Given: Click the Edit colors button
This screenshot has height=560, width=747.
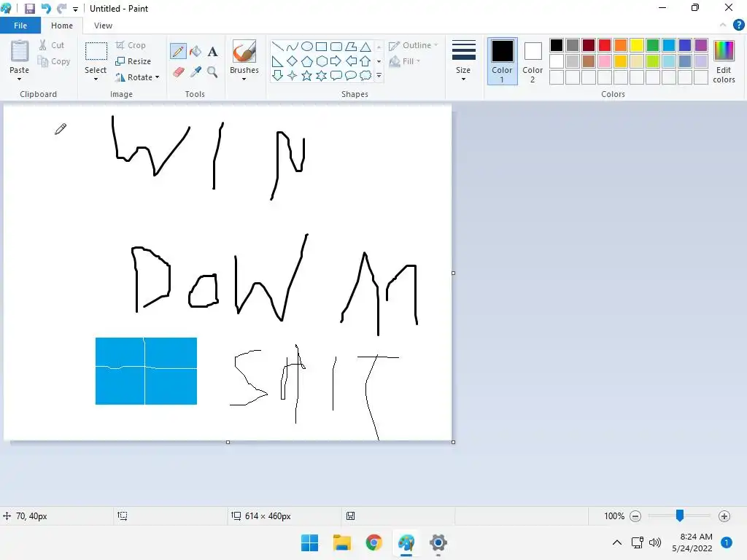Looking at the screenshot, I should (724, 61).
